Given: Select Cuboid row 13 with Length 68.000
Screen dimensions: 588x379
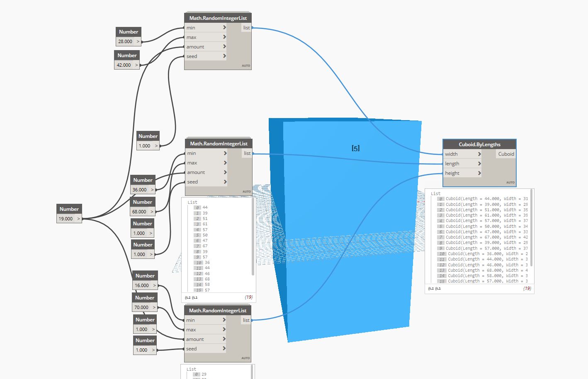Looking at the screenshot, I should [x=483, y=270].
